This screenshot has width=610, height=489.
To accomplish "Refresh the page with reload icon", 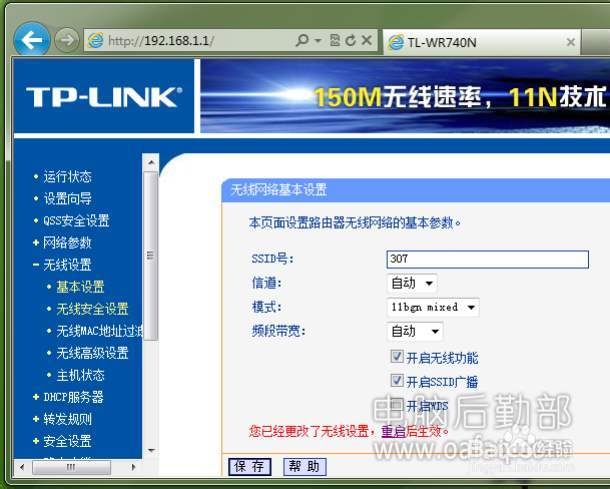I will [x=351, y=40].
